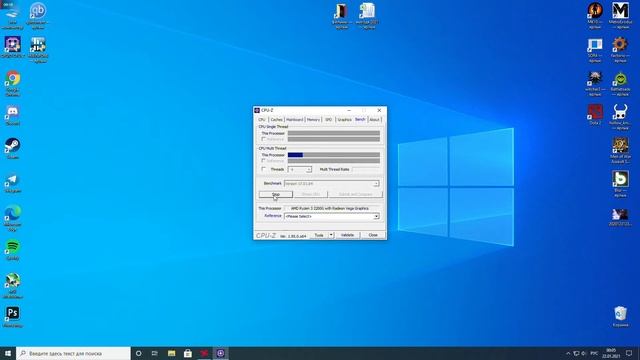The width and height of the screenshot is (640, 360).
Task: Switch to the Caches tab
Action: [x=276, y=120]
